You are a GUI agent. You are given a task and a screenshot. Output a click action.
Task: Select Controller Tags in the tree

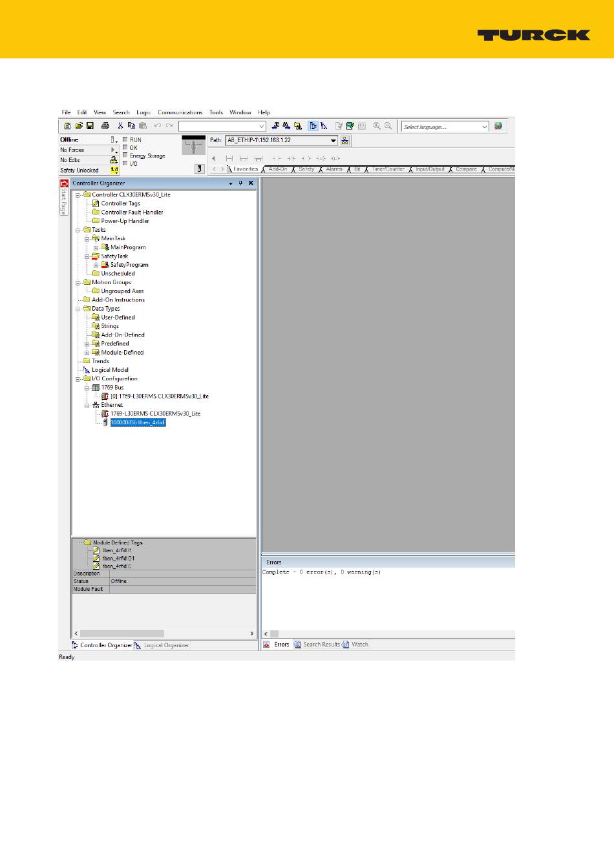click(x=120, y=203)
